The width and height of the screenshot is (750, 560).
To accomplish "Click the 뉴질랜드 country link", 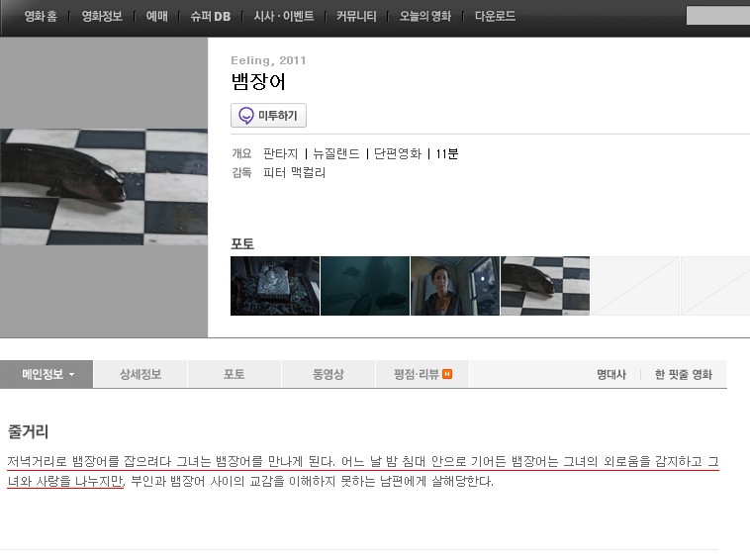I will click(x=336, y=153).
